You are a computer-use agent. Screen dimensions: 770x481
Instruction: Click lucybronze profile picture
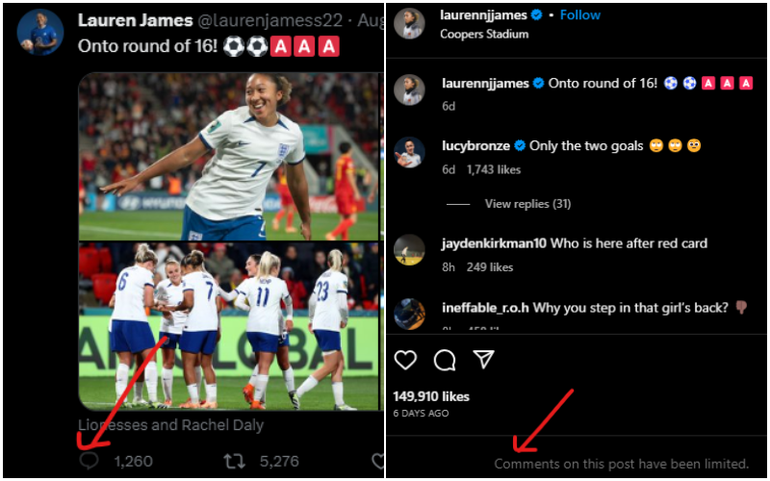coord(410,153)
